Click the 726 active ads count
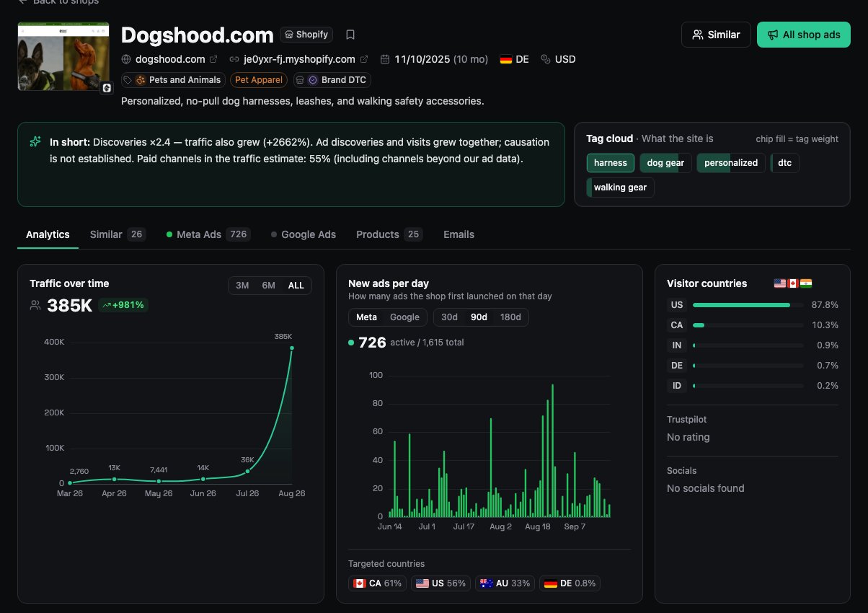The image size is (868, 613). [372, 343]
